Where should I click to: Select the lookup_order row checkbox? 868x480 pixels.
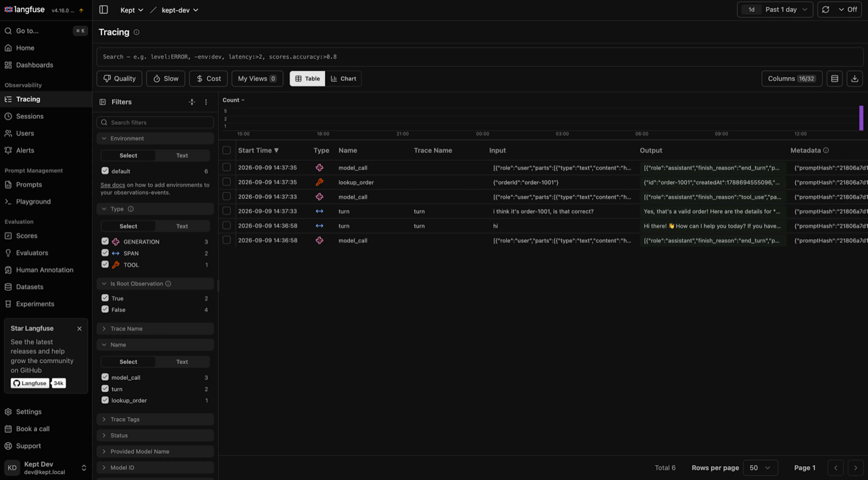(x=226, y=182)
